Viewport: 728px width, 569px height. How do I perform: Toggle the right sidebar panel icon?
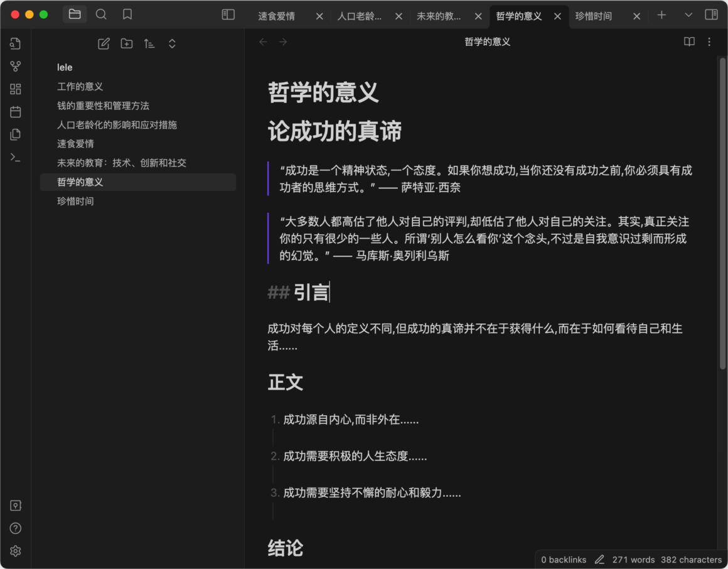(x=711, y=15)
